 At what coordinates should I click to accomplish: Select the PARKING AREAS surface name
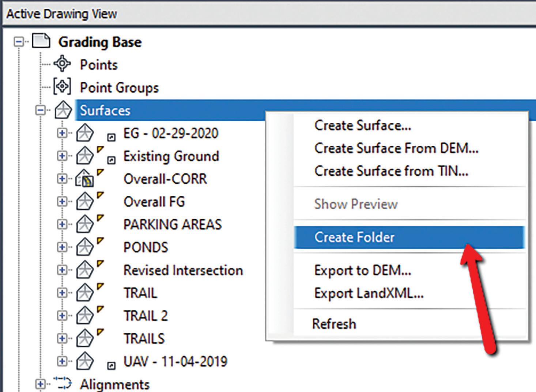point(173,224)
